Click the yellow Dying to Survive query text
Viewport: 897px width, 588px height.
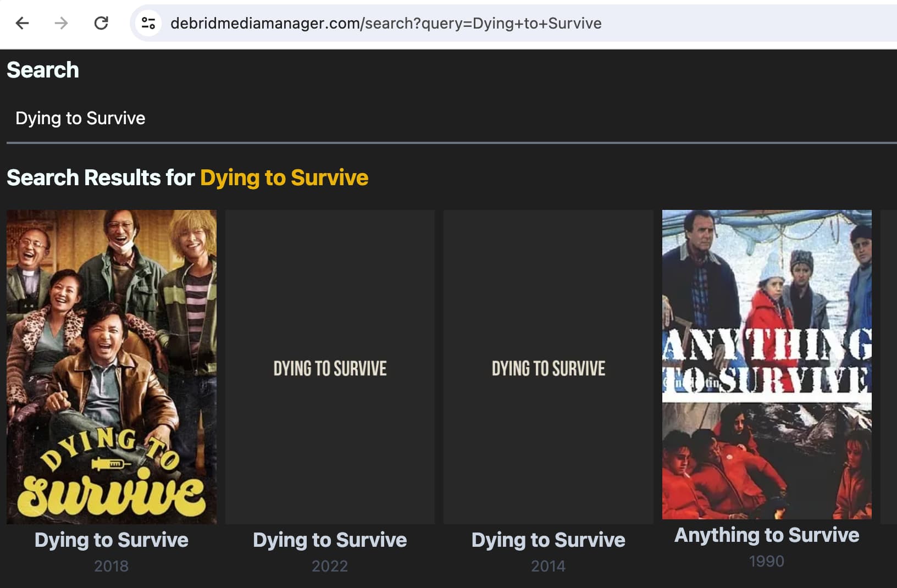(x=284, y=177)
